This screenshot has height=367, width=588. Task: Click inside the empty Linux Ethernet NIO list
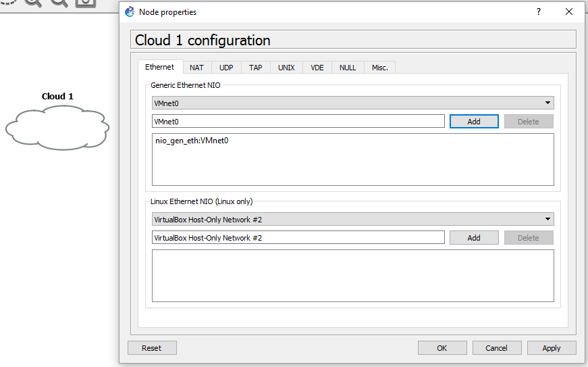tap(353, 276)
